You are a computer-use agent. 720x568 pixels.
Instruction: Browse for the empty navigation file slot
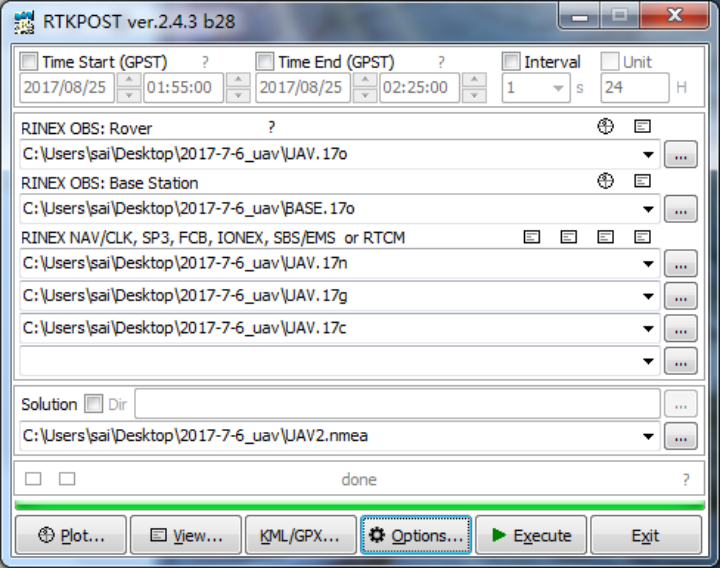pyautogui.click(x=681, y=361)
